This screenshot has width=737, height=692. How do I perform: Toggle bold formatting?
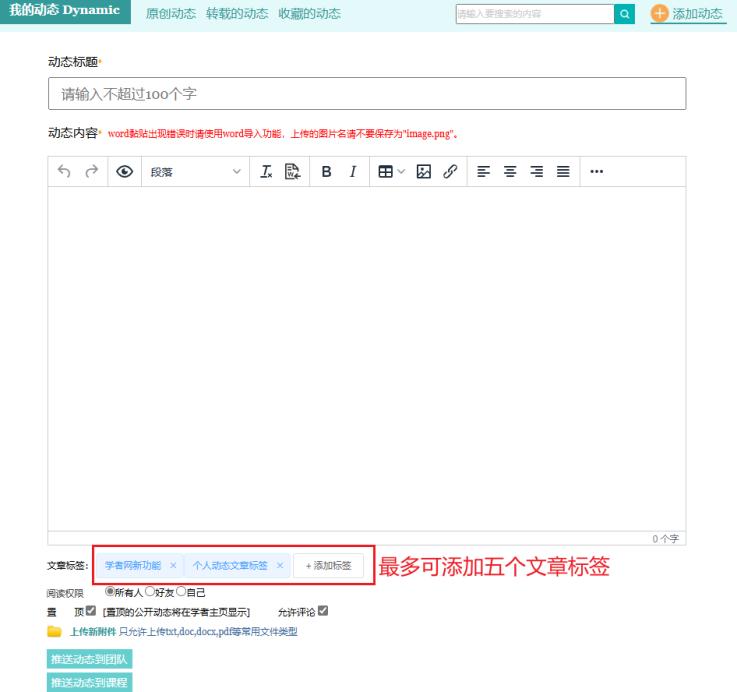(x=326, y=172)
